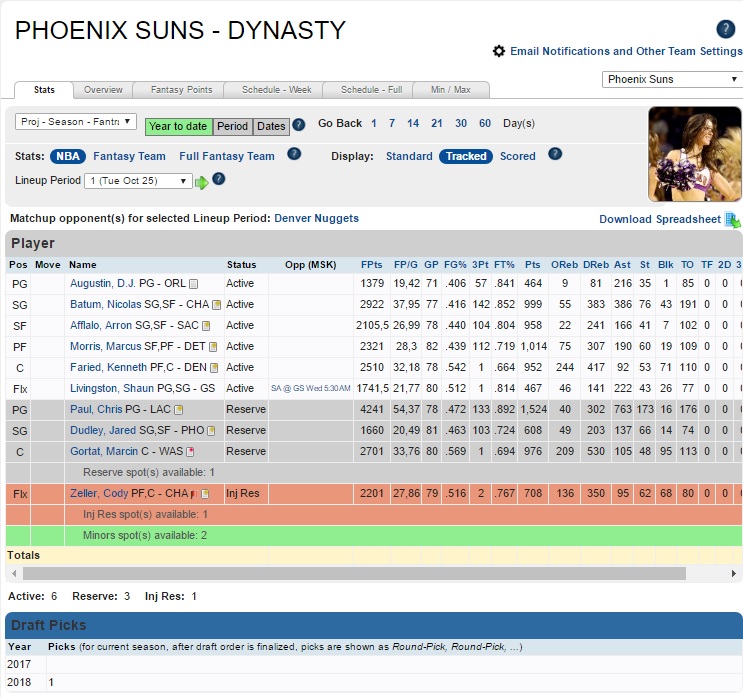The width and height of the screenshot is (743, 697).
Task: Select Dates option
Action: pos(271,127)
